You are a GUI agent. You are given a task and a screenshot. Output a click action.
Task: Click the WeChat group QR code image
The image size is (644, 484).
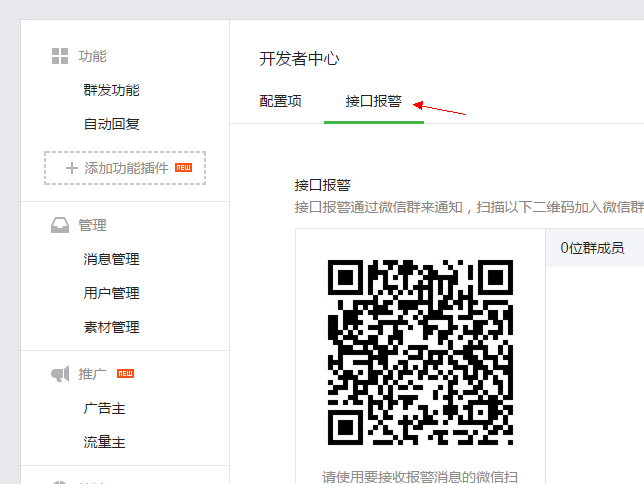420,352
